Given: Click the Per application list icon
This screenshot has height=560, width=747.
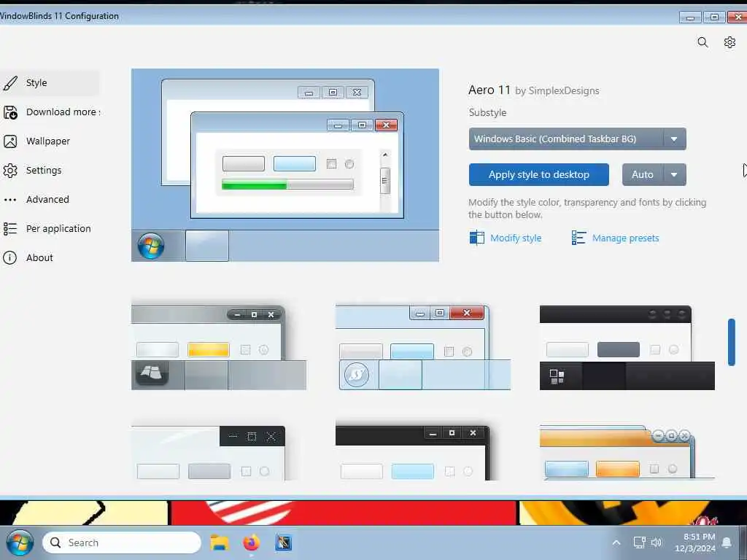Looking at the screenshot, I should coord(10,228).
